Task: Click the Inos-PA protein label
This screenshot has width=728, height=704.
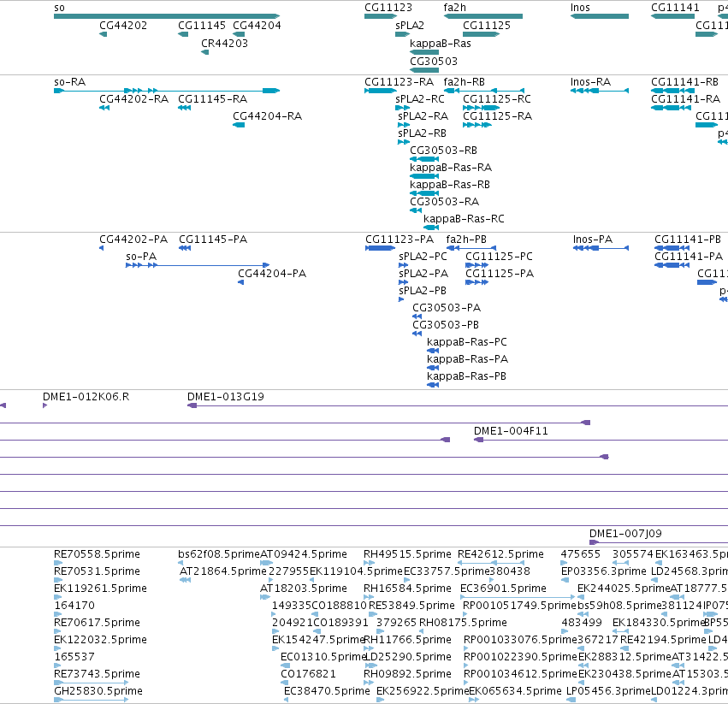Action: [593, 240]
